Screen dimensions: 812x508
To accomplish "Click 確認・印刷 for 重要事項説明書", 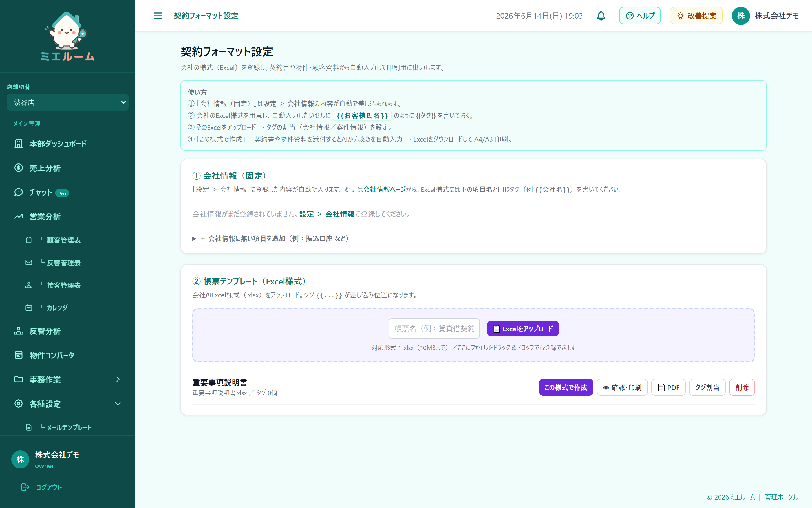I will (x=622, y=387).
